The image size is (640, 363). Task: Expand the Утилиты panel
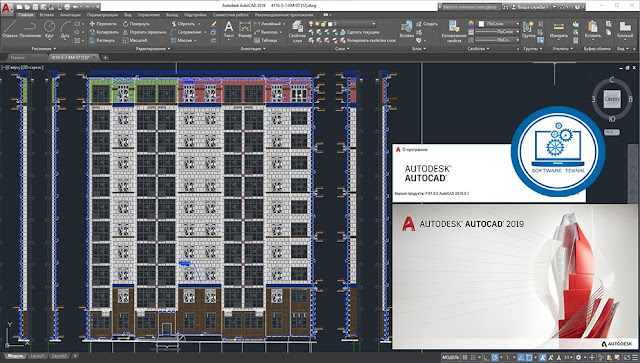563,49
